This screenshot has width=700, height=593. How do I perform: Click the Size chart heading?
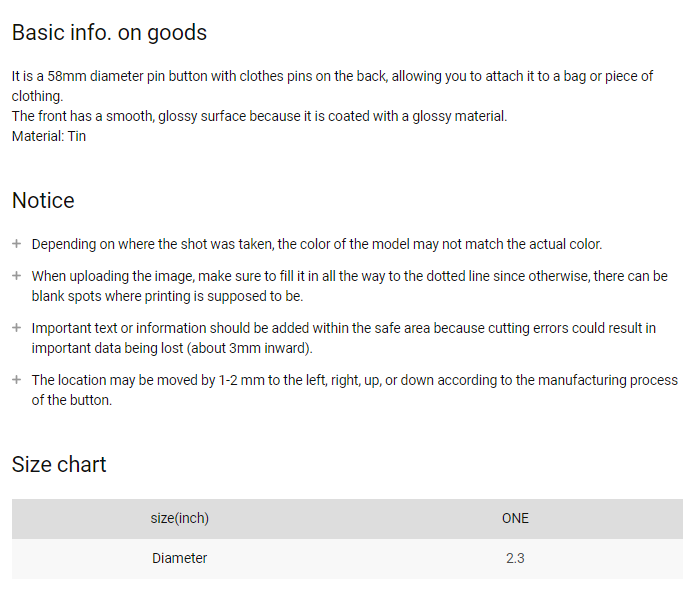[59, 464]
